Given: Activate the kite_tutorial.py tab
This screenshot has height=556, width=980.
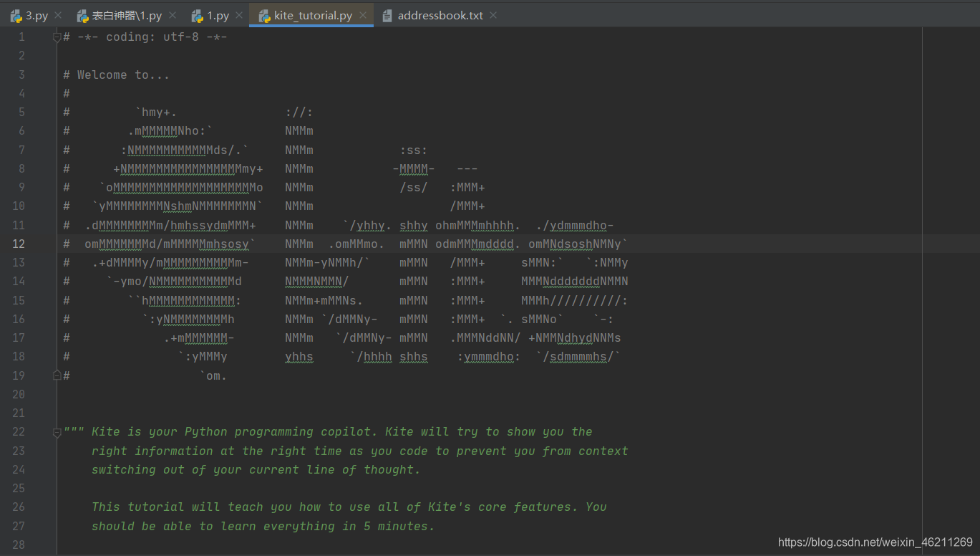Looking at the screenshot, I should [313, 15].
